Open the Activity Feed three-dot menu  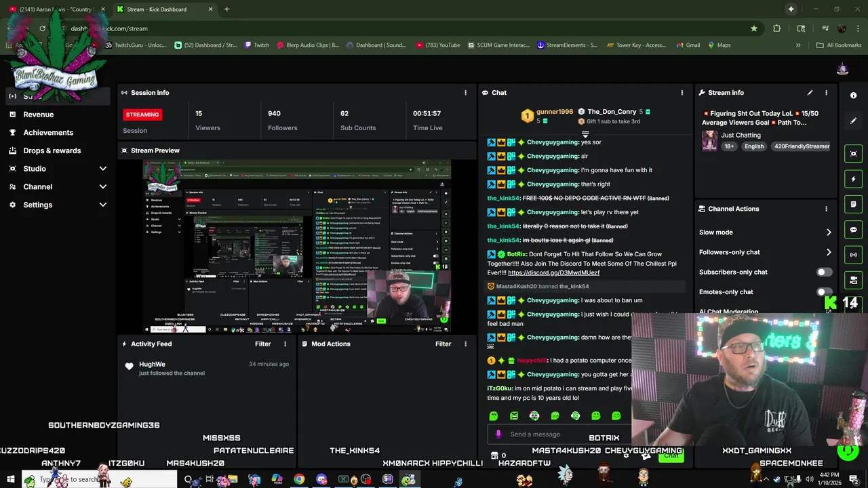pos(285,344)
